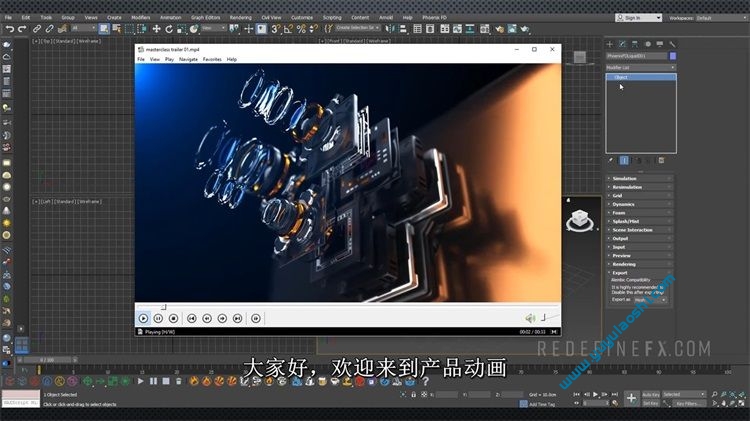Open the Display tab in command panel

pyautogui.click(x=660, y=44)
